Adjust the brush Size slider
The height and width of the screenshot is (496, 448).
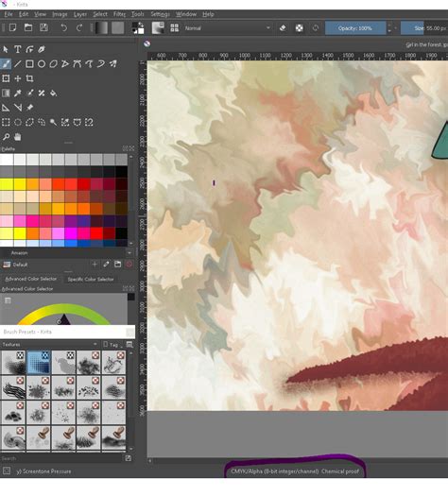[x=424, y=28]
